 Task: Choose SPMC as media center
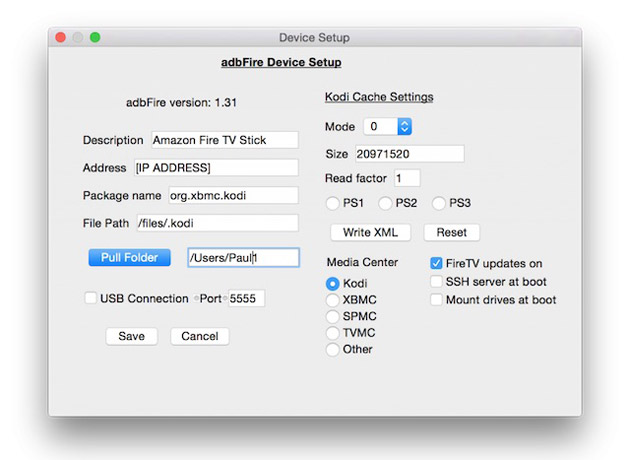pos(333,317)
